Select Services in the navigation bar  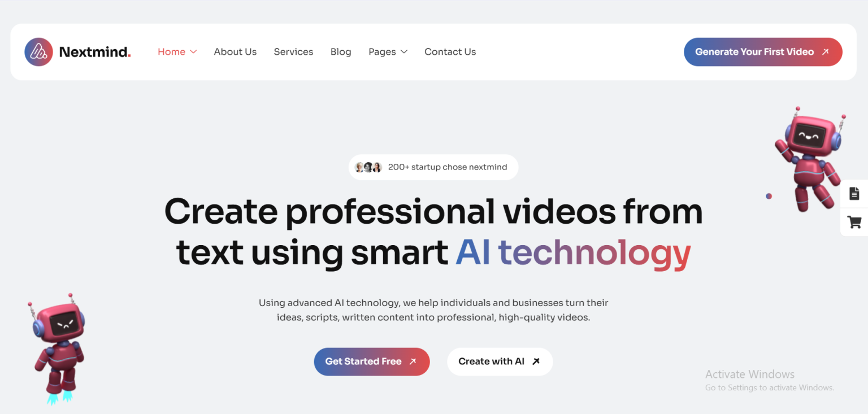[293, 51]
